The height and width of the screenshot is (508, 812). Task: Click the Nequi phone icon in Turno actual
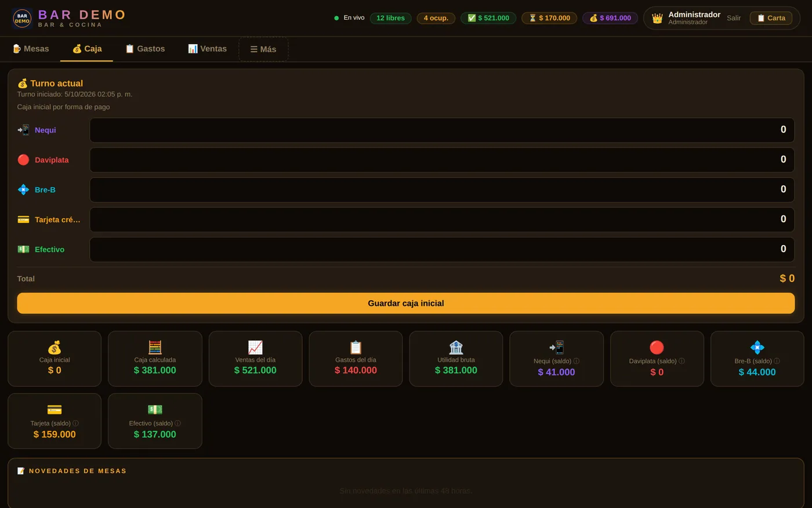point(23,130)
